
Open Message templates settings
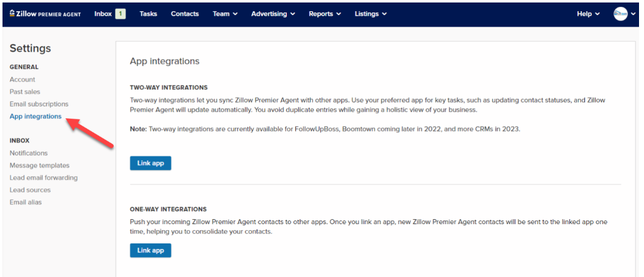click(x=40, y=166)
